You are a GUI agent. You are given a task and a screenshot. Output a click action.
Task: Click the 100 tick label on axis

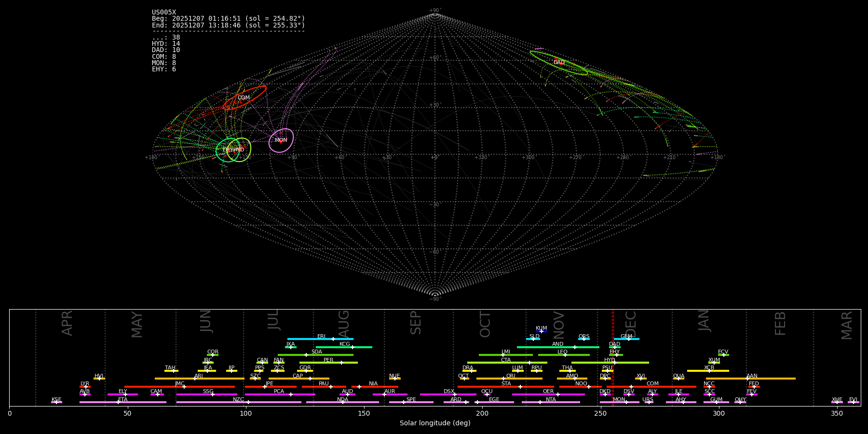coord(246,414)
